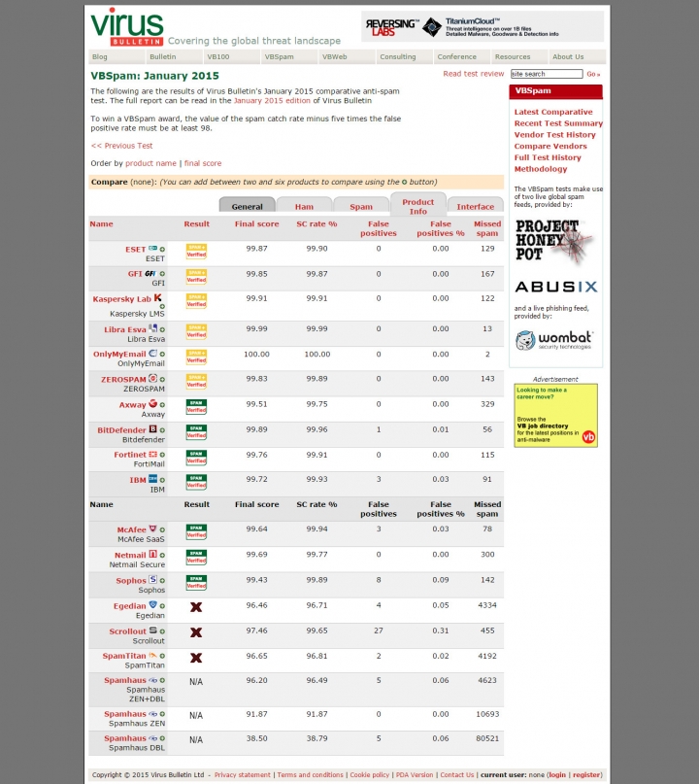The height and width of the screenshot is (784, 699).
Task: Add Axway to compare with green button
Action: pos(162,405)
